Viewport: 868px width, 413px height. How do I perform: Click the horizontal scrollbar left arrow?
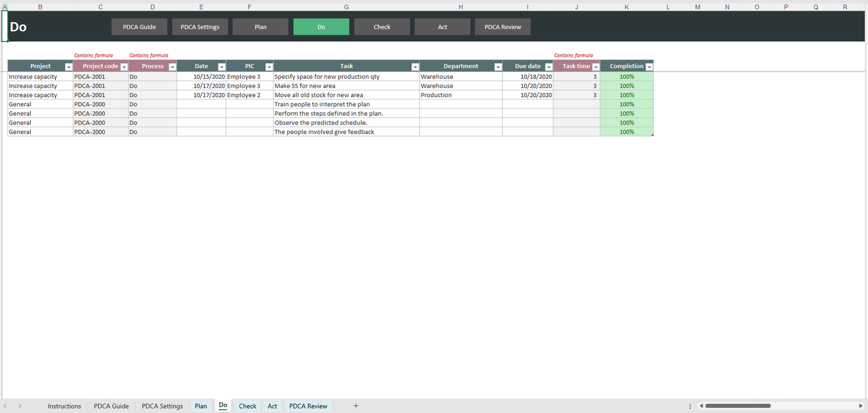tap(701, 406)
